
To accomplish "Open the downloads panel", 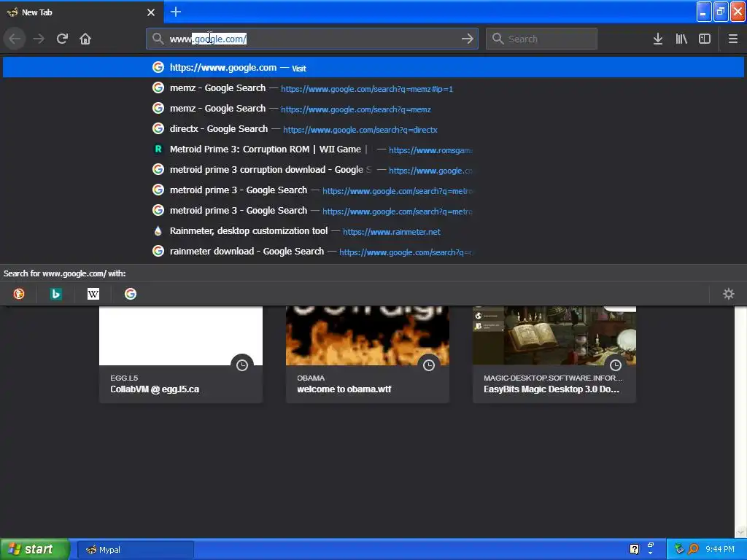I will [658, 39].
